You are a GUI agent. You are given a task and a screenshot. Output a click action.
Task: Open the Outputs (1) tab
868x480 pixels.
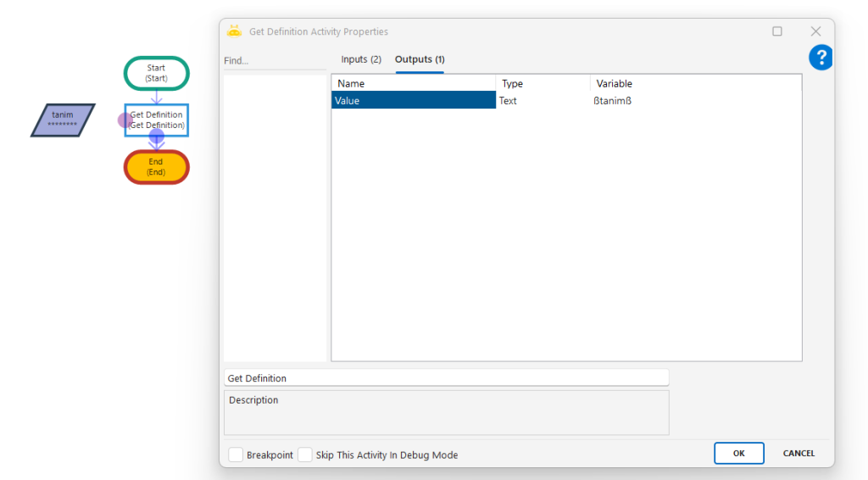point(420,59)
